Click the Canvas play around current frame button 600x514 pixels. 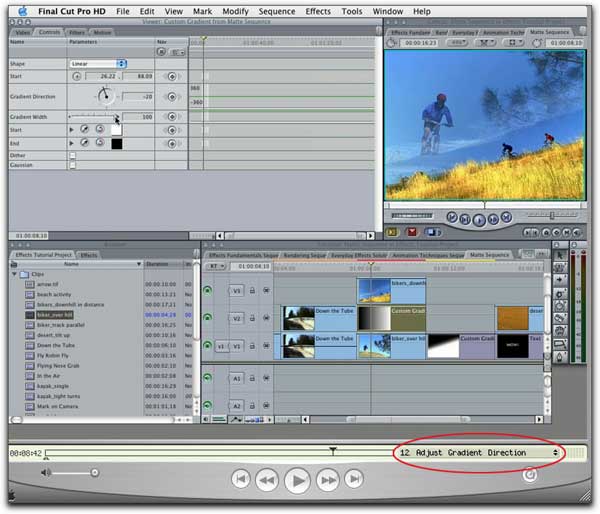pyautogui.click(x=493, y=220)
